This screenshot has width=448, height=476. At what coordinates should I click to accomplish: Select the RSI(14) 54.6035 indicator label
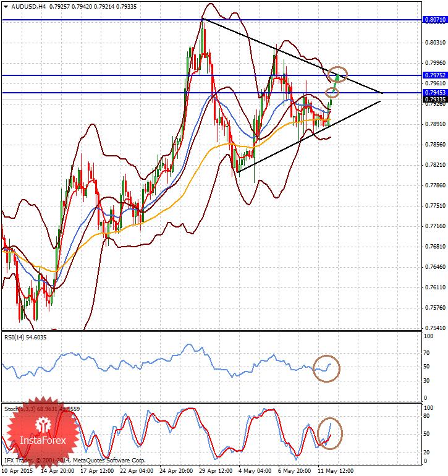pyautogui.click(x=25, y=338)
